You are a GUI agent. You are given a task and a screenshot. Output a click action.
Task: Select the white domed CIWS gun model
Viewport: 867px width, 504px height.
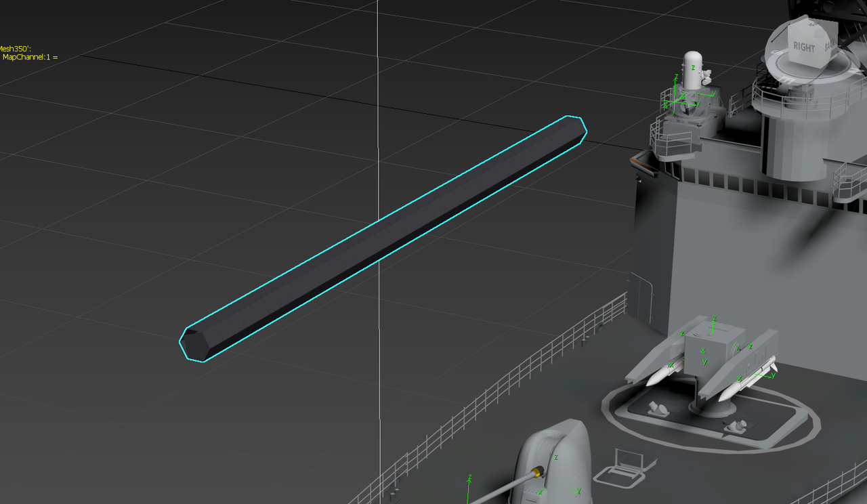tap(691, 70)
